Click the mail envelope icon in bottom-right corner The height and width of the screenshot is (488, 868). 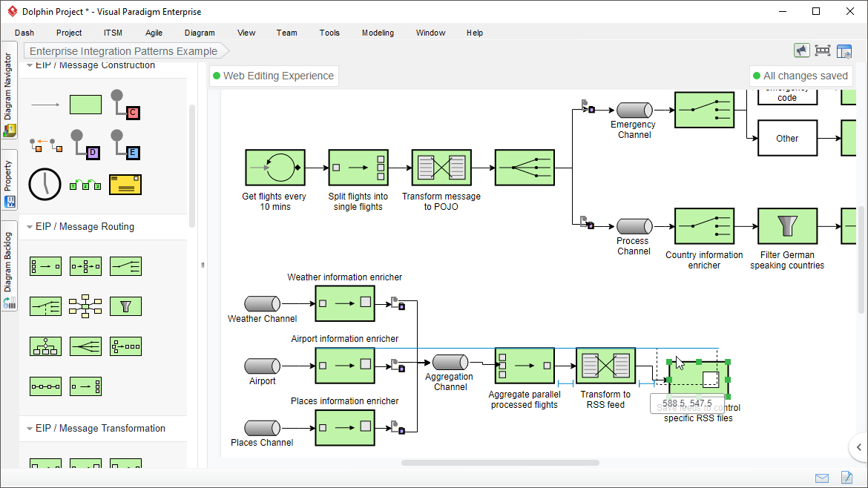coord(822,478)
